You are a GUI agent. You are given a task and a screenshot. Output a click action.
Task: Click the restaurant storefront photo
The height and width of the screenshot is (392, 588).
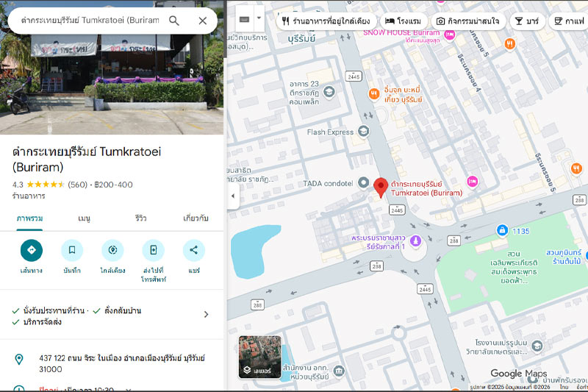[x=112, y=68]
